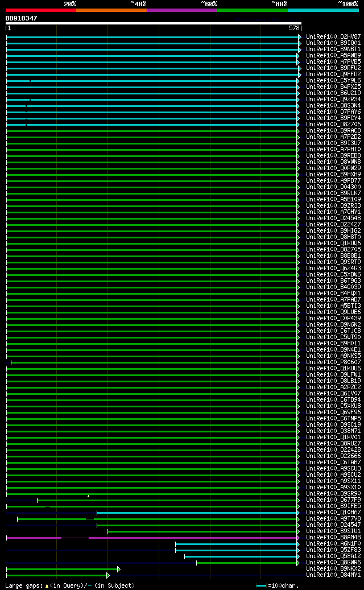Select hit label UniRef100_Q8S3N4
Image resolution: width=364 pixels, height=590 pixels.
point(333,106)
